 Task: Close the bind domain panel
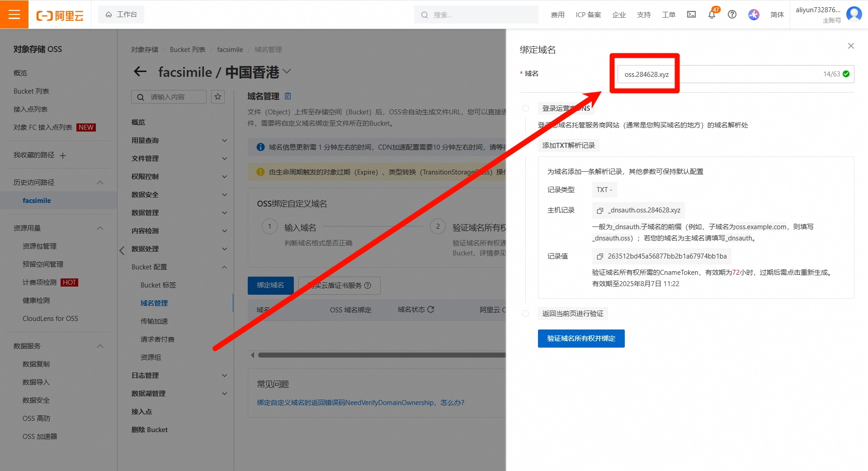(851, 46)
